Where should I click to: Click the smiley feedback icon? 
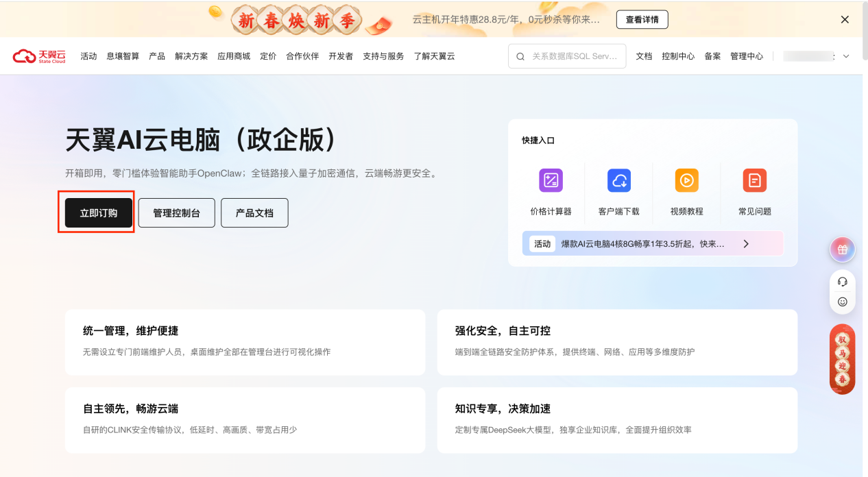(843, 302)
